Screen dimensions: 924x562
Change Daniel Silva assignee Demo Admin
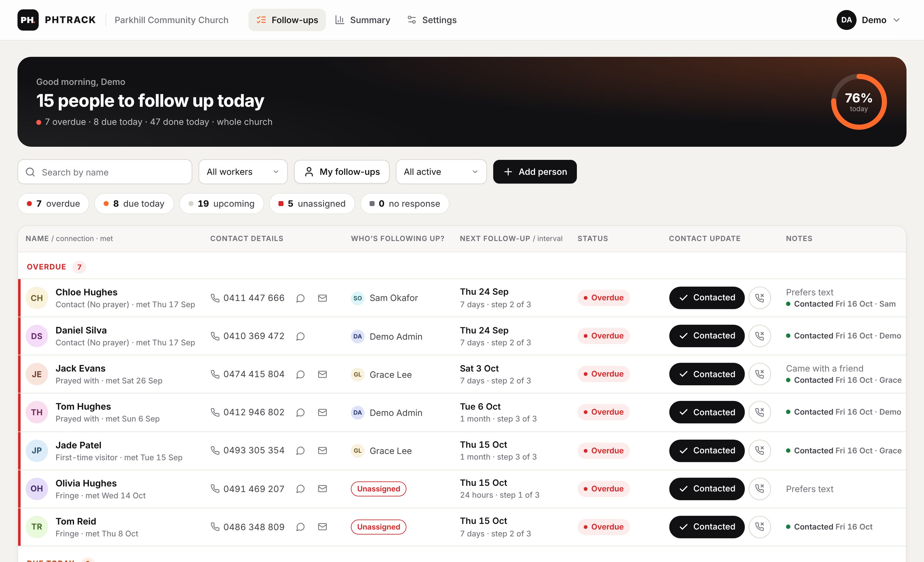point(387,337)
